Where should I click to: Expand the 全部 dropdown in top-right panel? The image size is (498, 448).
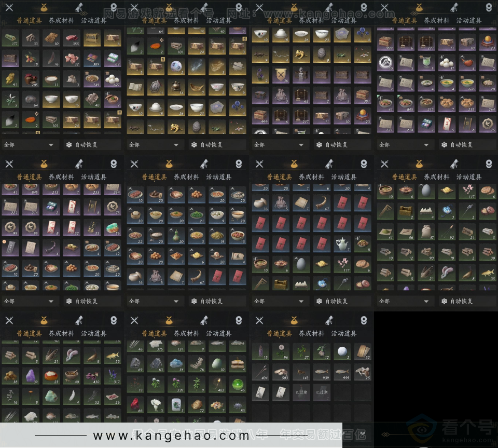click(405, 144)
